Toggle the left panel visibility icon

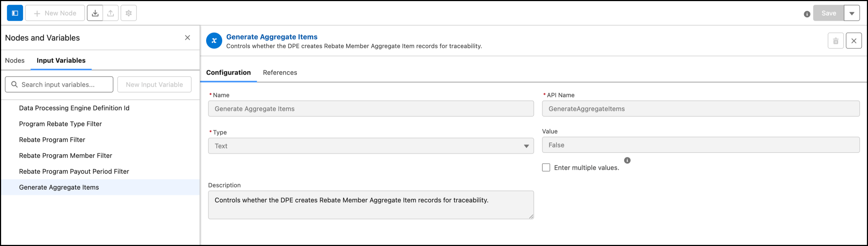tap(14, 13)
